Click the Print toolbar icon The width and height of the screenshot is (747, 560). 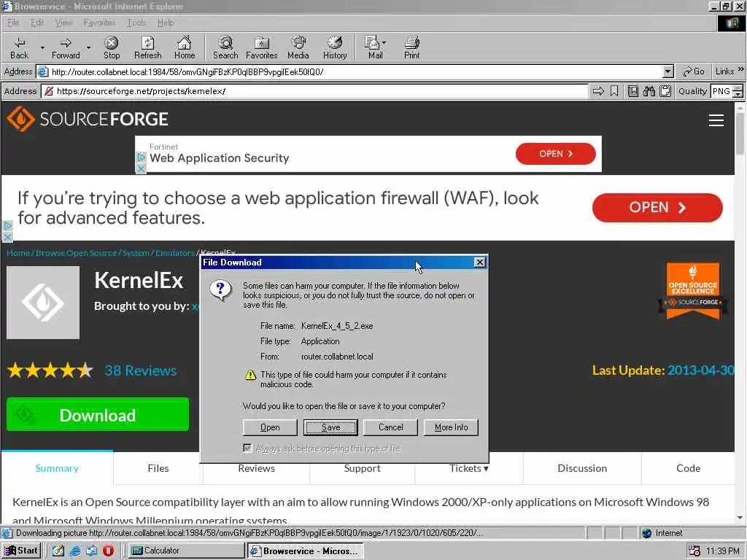[x=411, y=47]
